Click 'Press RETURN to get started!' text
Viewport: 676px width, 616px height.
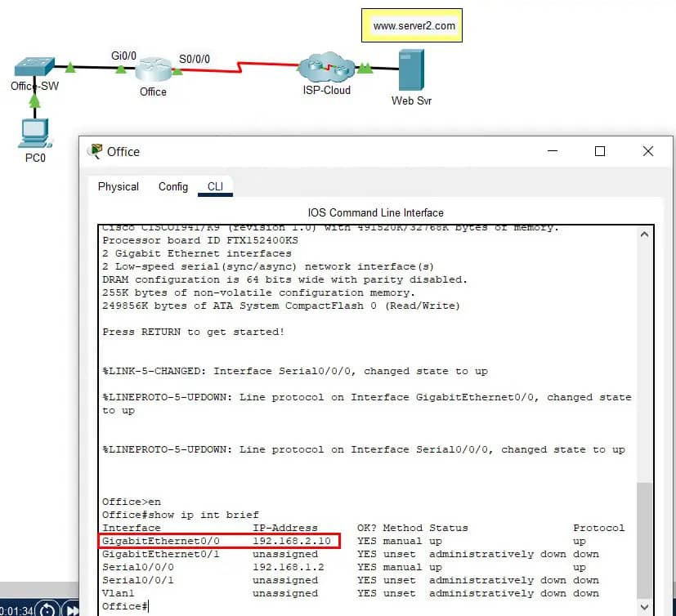point(194,332)
